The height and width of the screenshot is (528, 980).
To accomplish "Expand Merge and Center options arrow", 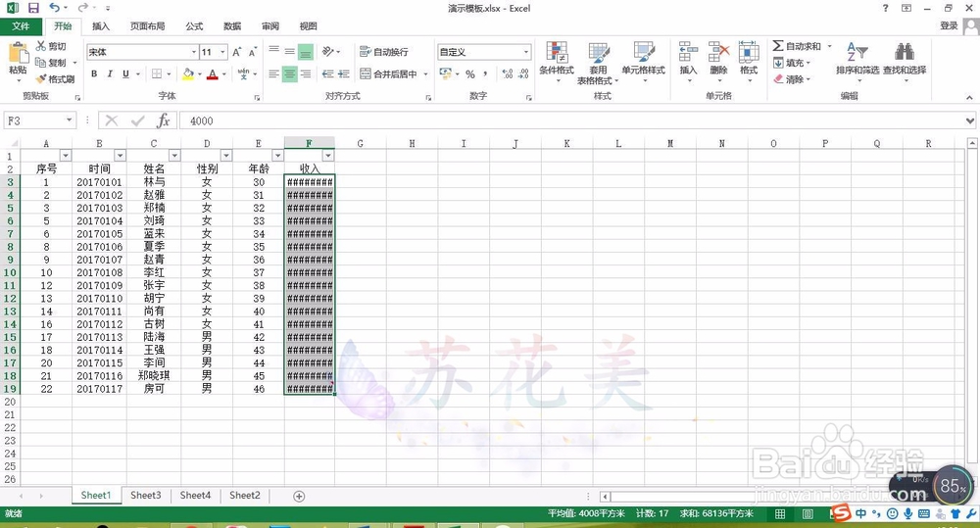I will coord(425,73).
